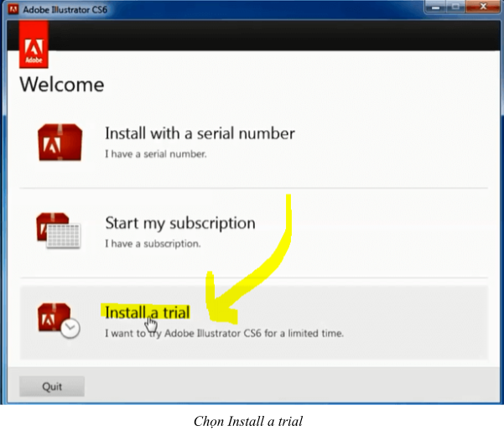This screenshot has height=431, width=504.
Task: Choose the 'Start my subscription' heading
Action: tap(179, 223)
